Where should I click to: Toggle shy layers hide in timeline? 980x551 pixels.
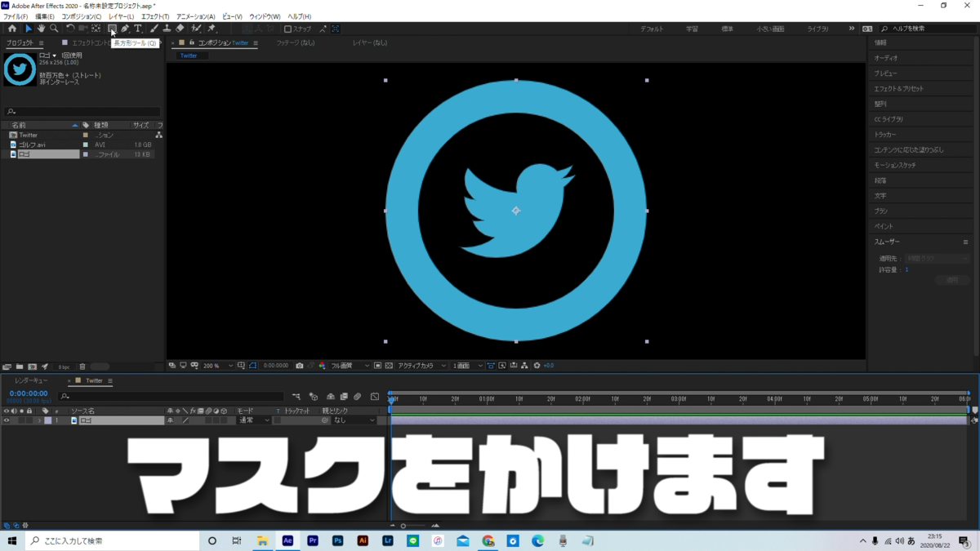[331, 397]
